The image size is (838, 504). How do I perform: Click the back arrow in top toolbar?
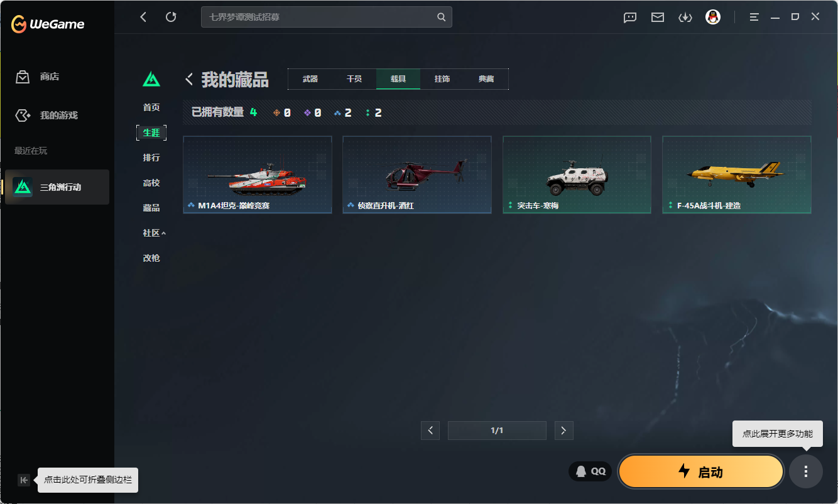[x=143, y=17]
